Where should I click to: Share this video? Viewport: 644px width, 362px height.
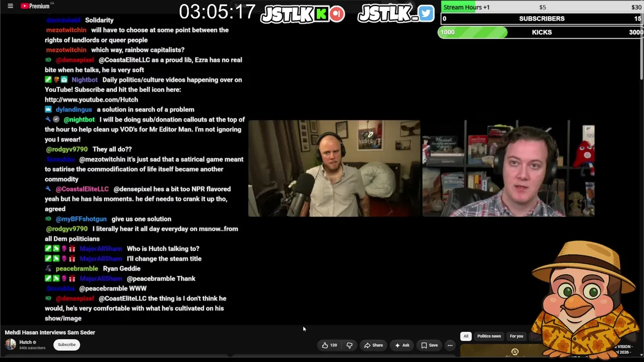[x=373, y=345]
